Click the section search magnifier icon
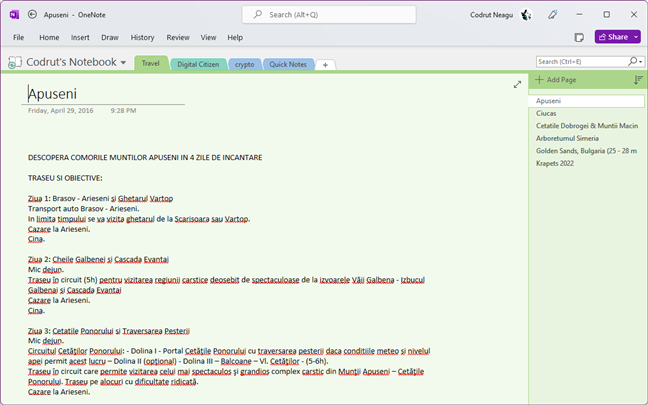The image size is (648, 405). coord(632,62)
